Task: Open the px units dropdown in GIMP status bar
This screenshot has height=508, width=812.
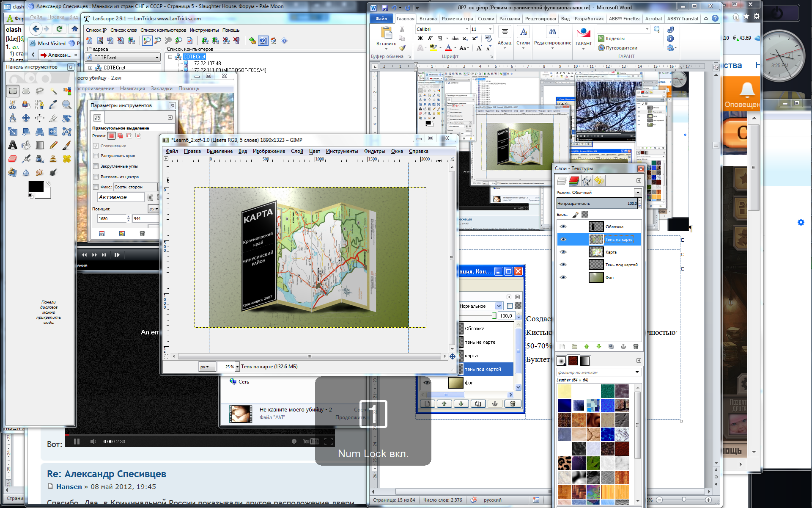Action: [x=207, y=367]
